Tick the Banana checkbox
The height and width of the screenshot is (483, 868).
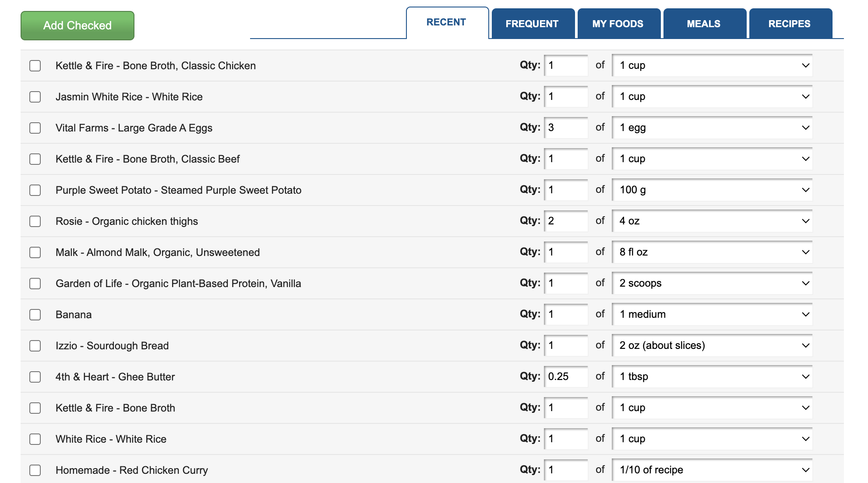(35, 315)
